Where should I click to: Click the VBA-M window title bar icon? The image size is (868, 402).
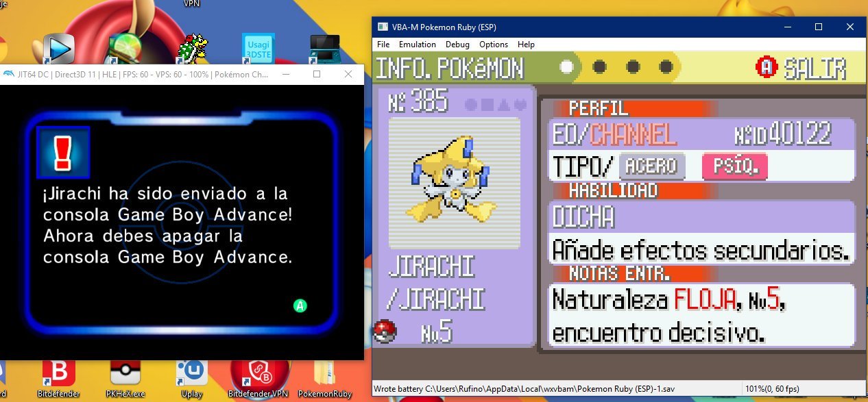383,27
